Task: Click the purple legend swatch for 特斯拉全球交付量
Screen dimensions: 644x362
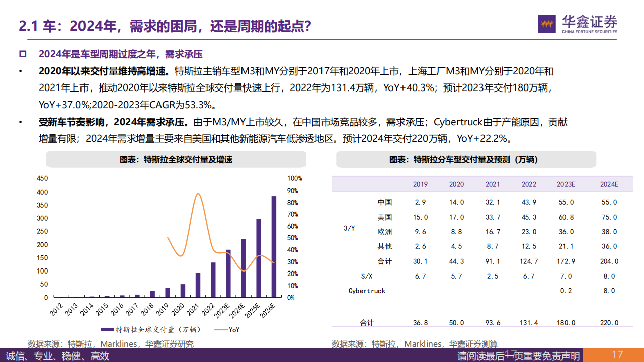Action: point(107,330)
